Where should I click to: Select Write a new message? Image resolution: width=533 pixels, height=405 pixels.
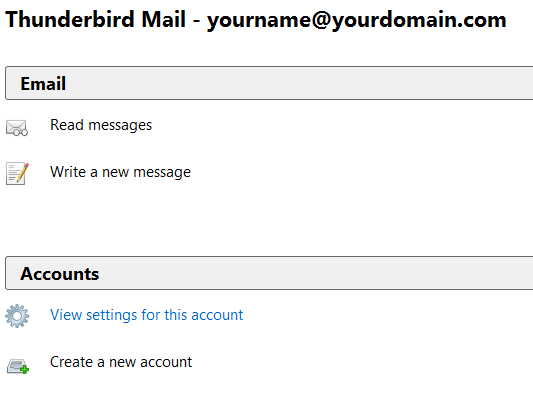pos(120,172)
